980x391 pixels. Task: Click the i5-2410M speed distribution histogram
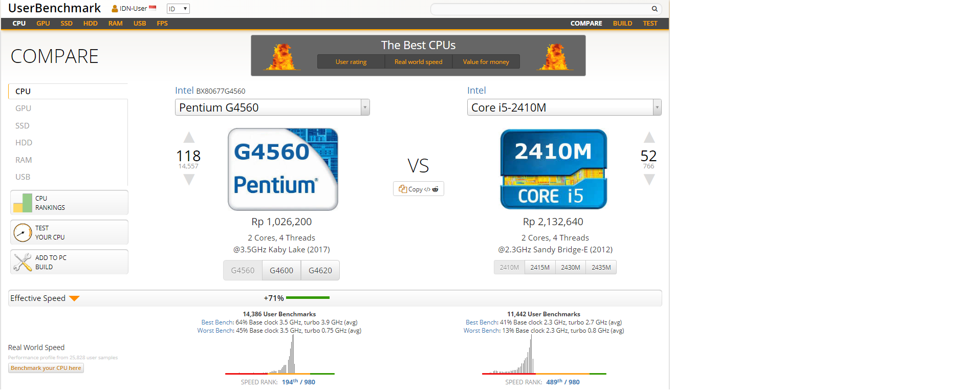point(544,354)
